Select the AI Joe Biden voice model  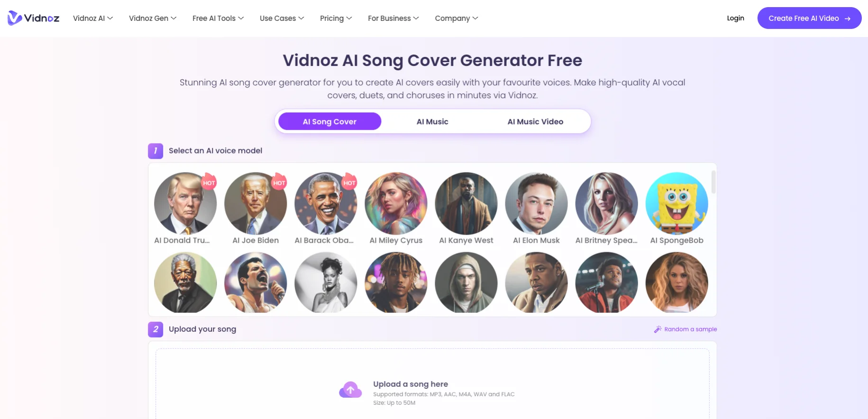pyautogui.click(x=256, y=203)
